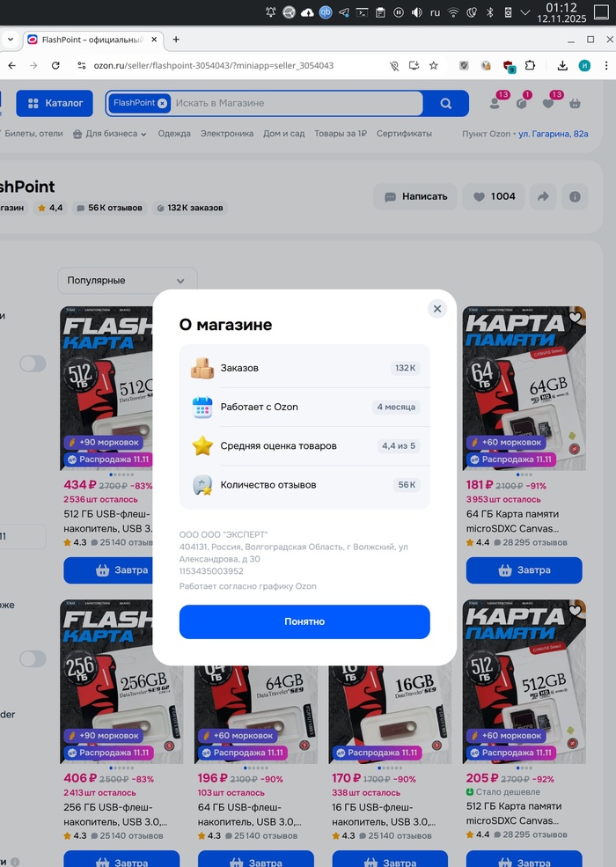Open the tab search chevron in Chrome
Image resolution: width=616 pixels, height=867 pixels.
point(11,40)
